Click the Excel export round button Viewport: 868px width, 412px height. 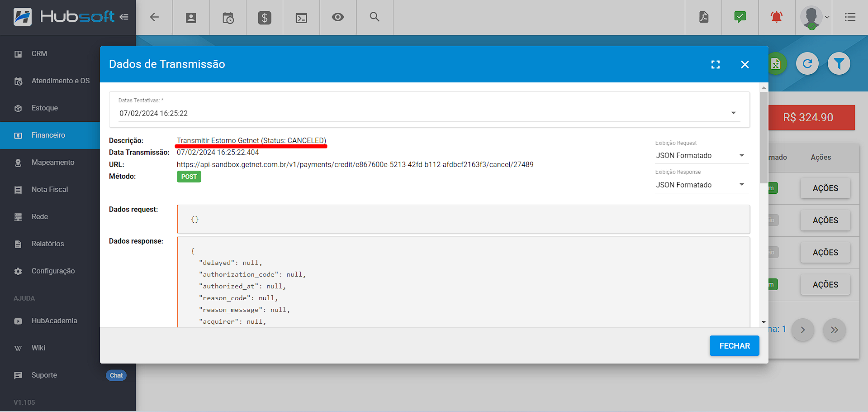pyautogui.click(x=777, y=64)
